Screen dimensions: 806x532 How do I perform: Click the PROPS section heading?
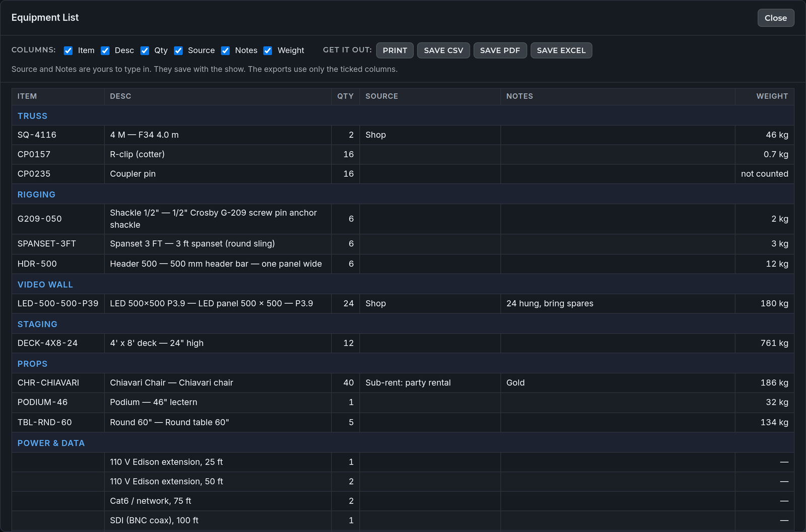32,364
